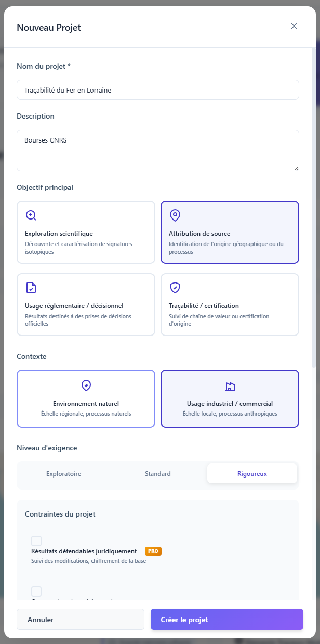Click the Usage industriel factory icon
The height and width of the screenshot is (644, 320).
point(230,385)
